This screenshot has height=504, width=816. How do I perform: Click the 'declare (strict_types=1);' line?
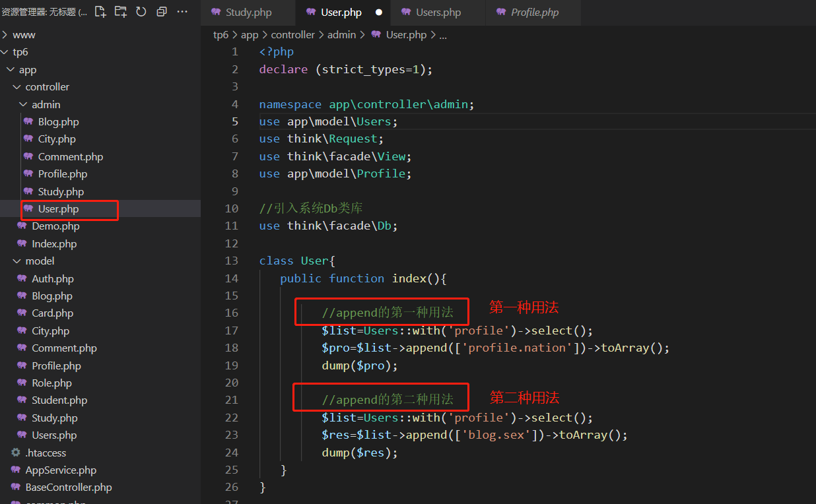[346, 69]
